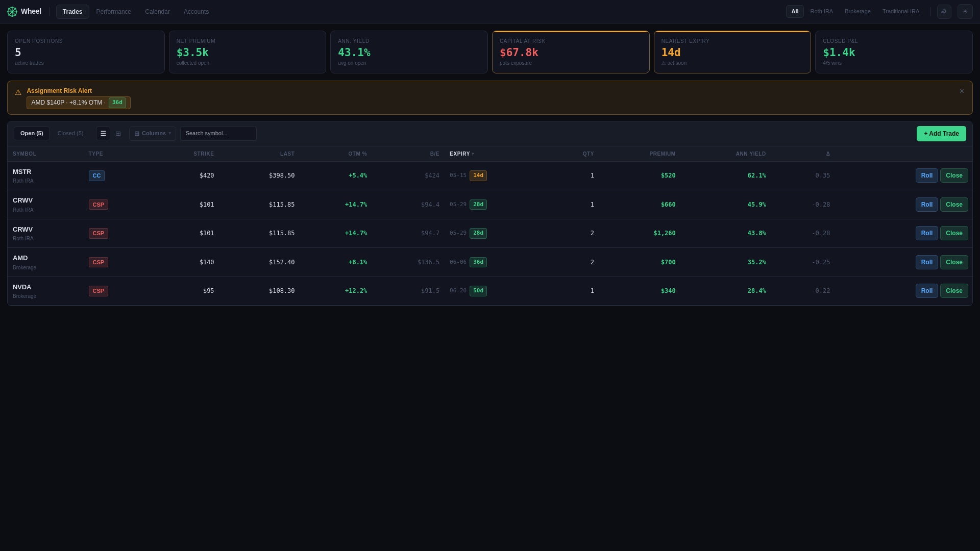This screenshot has height=551, width=980.
Task: Show Open (5) trades
Action: point(32,134)
